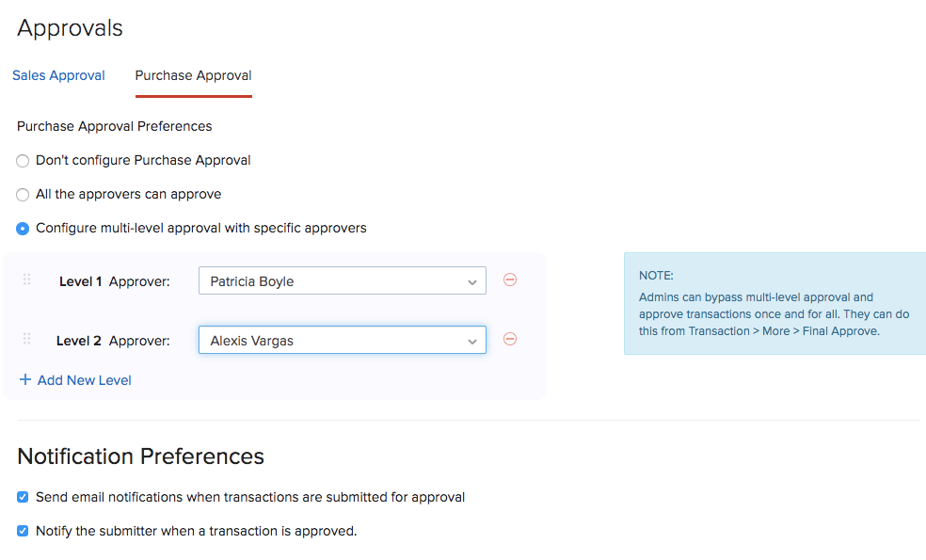Uncheck notify submitter when transaction is approved
The image size is (926, 560).
pos(22,530)
